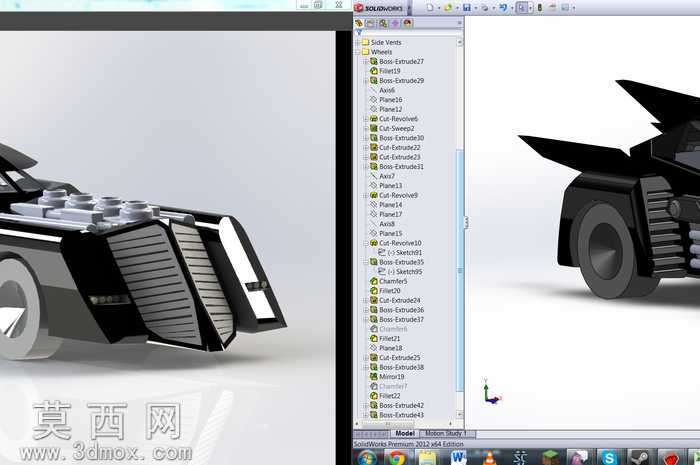700x465 pixels.
Task: Open the ConfigurationManager tab icon
Action: click(383, 23)
